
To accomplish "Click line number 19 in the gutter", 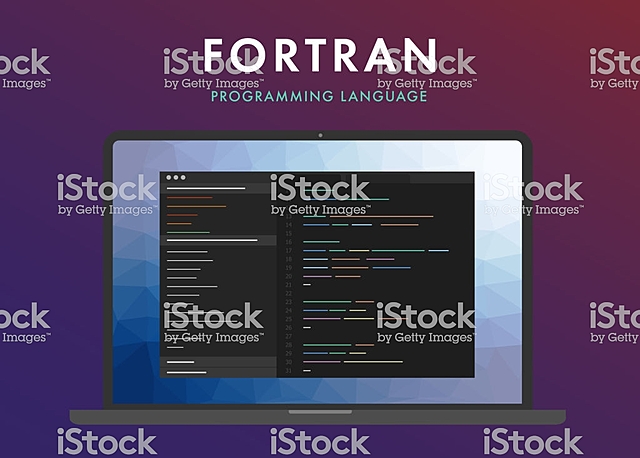I will (289, 268).
